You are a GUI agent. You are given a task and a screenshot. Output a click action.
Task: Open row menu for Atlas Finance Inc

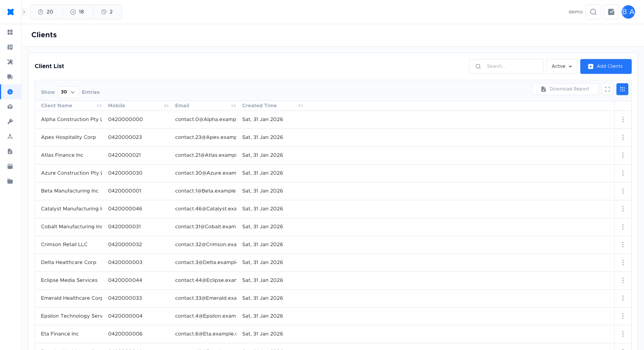click(x=623, y=155)
